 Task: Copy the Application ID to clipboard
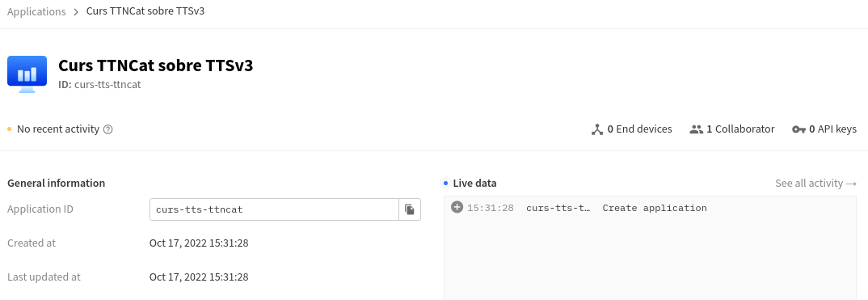(410, 209)
